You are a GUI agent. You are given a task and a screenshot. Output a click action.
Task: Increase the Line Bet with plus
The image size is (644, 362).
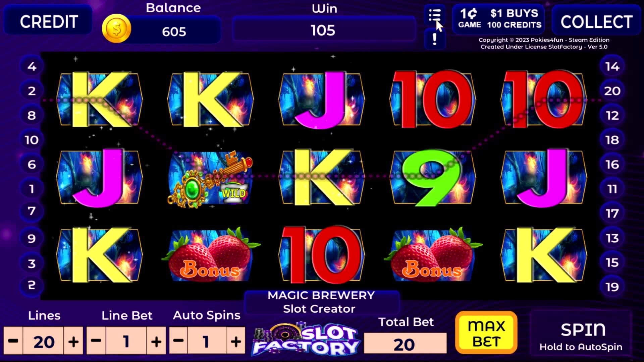click(156, 341)
